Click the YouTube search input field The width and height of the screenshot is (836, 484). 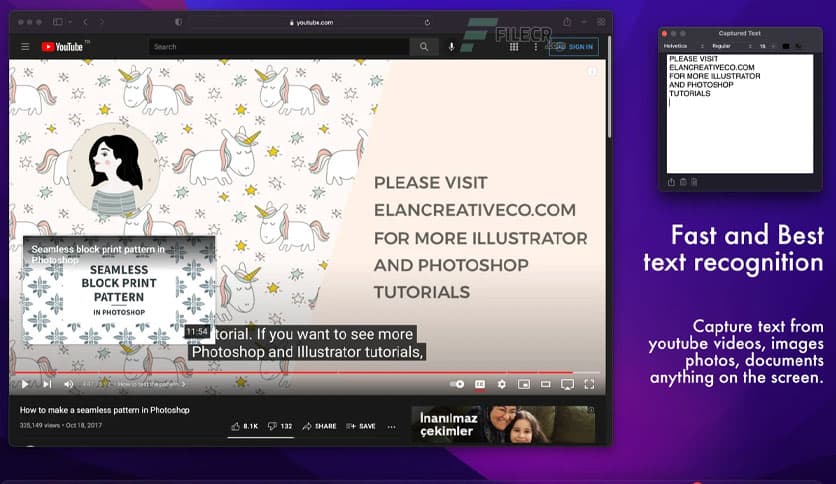click(279, 47)
